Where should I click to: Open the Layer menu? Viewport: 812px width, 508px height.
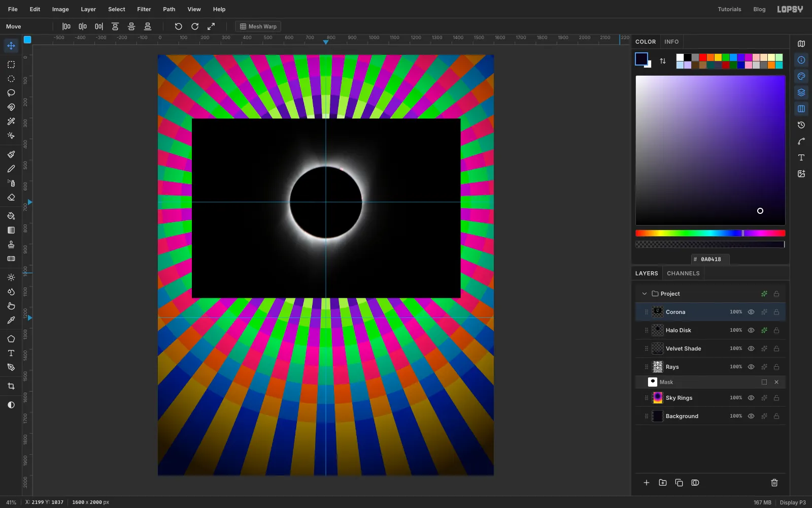tap(88, 9)
